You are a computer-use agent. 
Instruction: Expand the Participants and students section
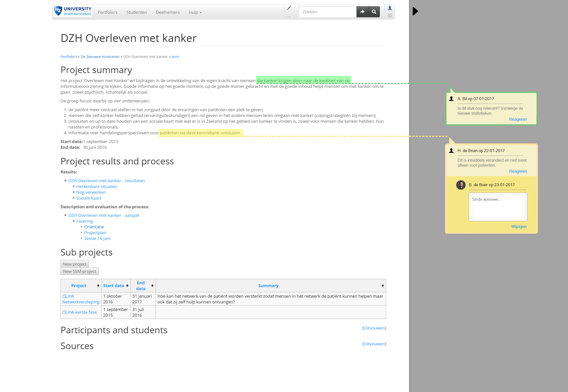click(x=374, y=328)
